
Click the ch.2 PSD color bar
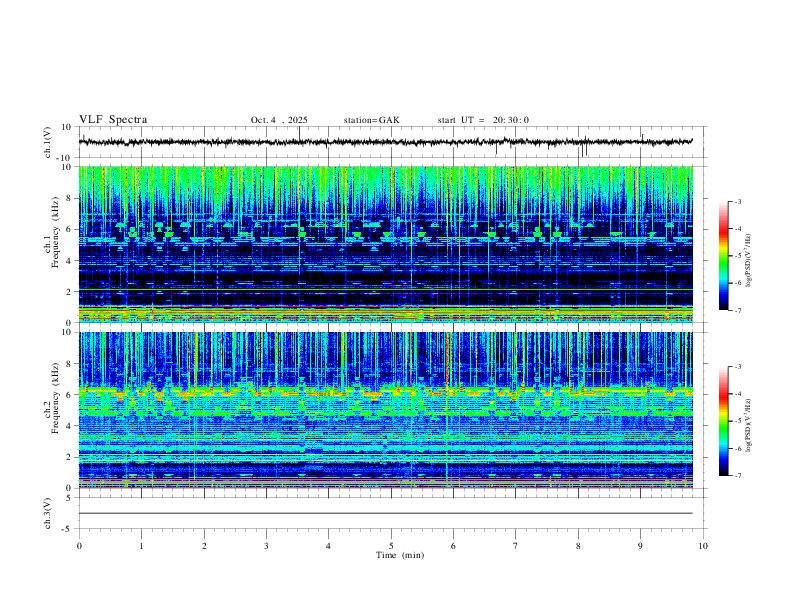pos(724,421)
